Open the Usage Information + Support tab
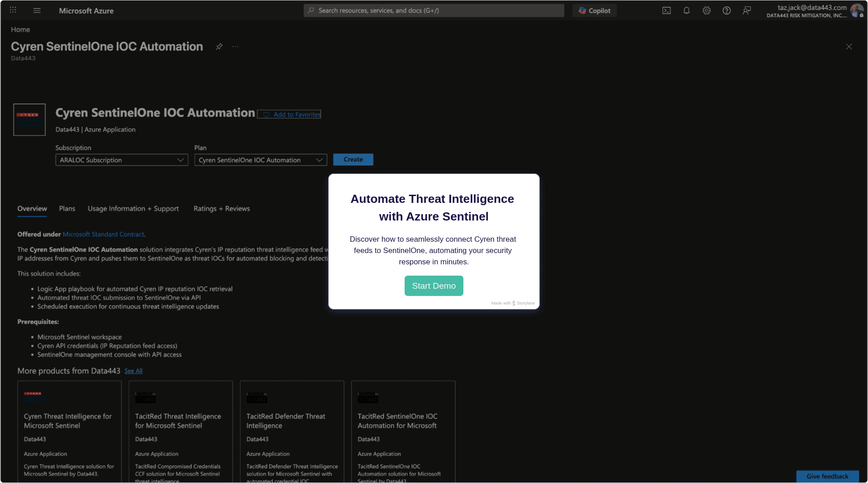868x483 pixels. click(x=133, y=208)
